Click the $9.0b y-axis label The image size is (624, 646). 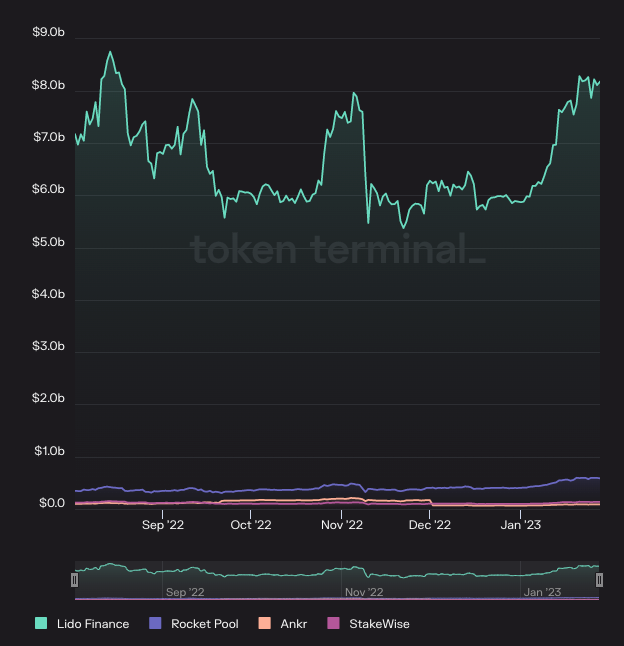tap(49, 32)
